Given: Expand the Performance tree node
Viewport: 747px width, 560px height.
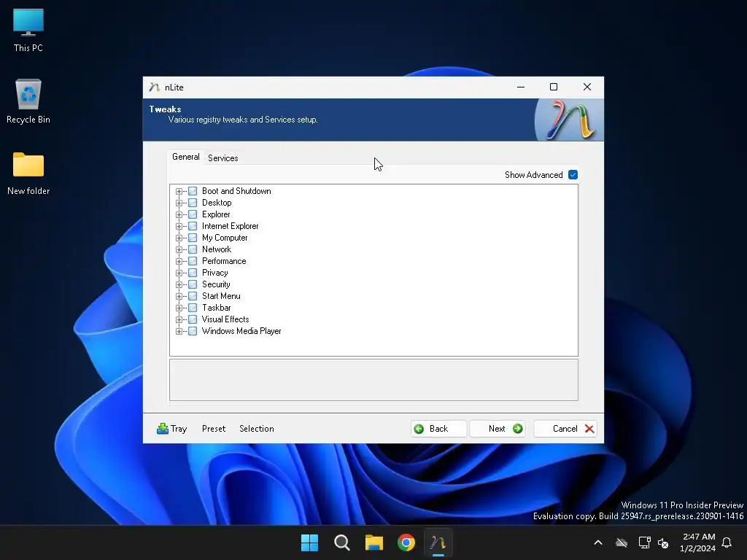Looking at the screenshot, I should coord(179,262).
